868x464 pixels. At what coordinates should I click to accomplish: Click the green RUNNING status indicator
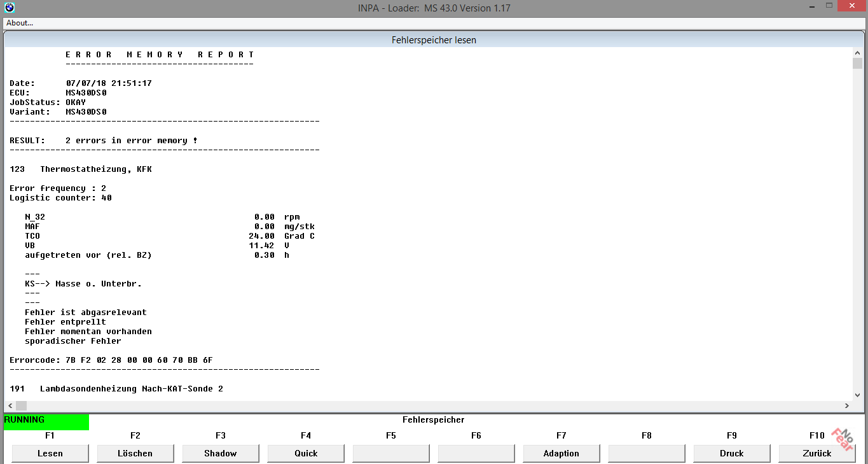[x=46, y=422]
